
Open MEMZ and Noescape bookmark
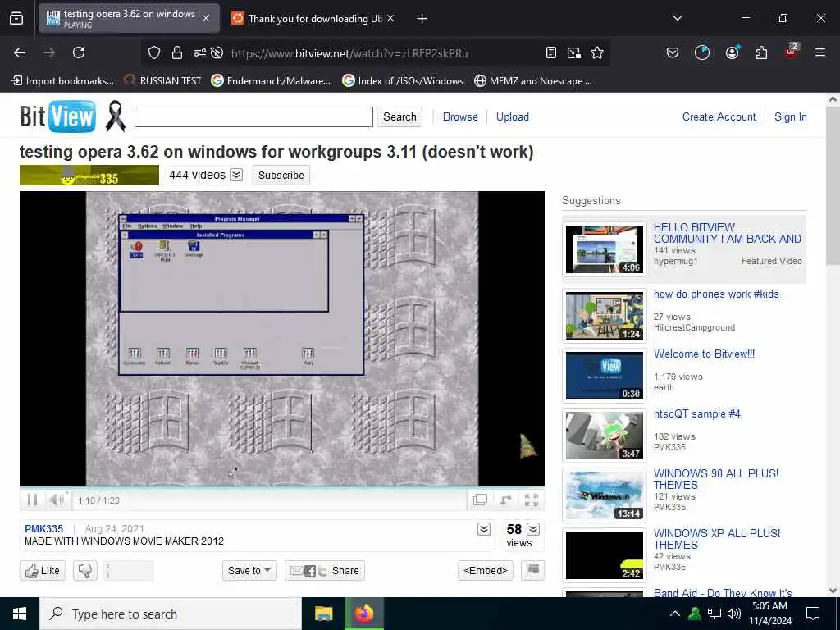[x=533, y=81]
